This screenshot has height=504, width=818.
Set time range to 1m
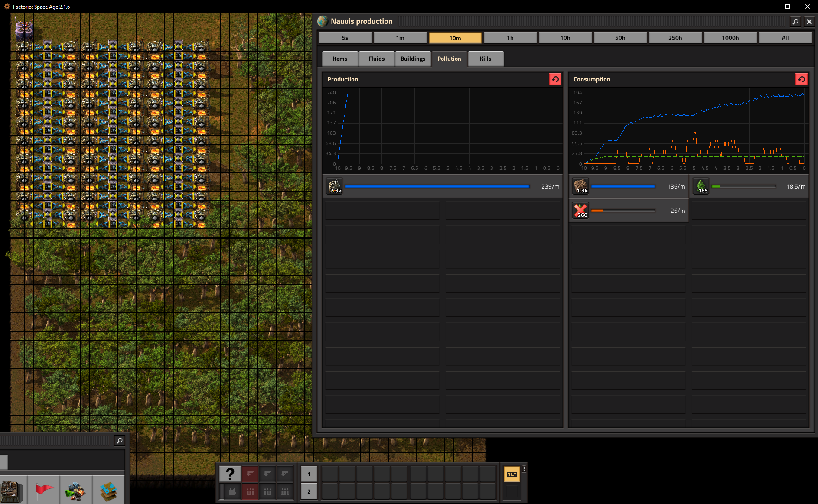coord(400,38)
